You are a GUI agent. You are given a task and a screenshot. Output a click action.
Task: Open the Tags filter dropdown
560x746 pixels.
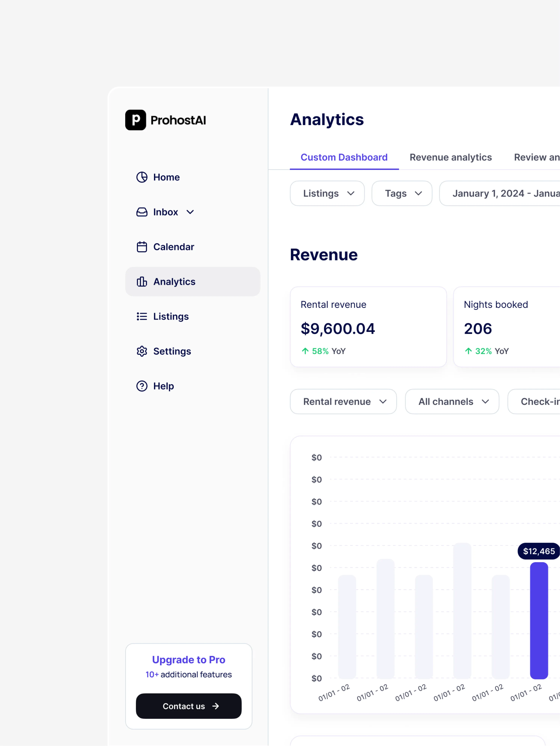tap(401, 194)
